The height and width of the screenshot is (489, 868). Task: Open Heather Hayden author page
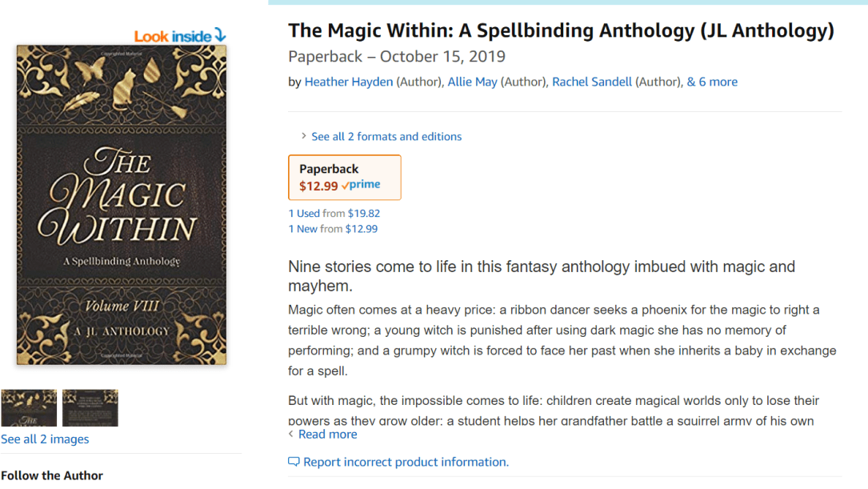tap(348, 82)
